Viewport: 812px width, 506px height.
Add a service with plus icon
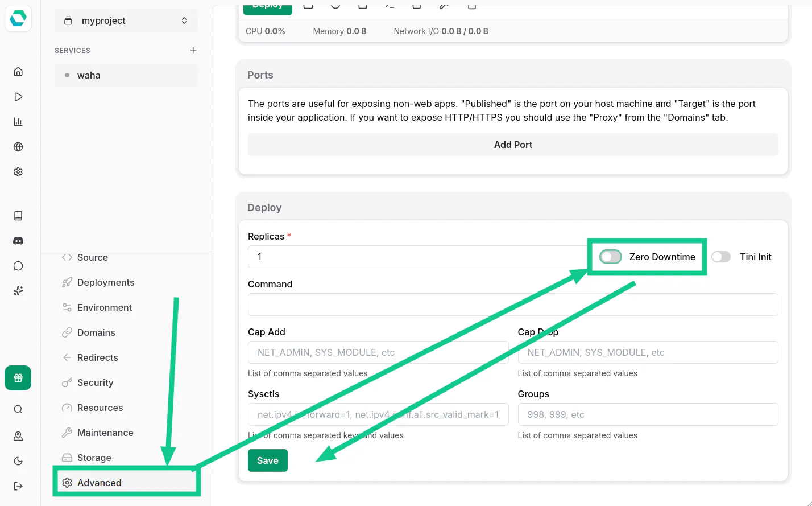[193, 50]
